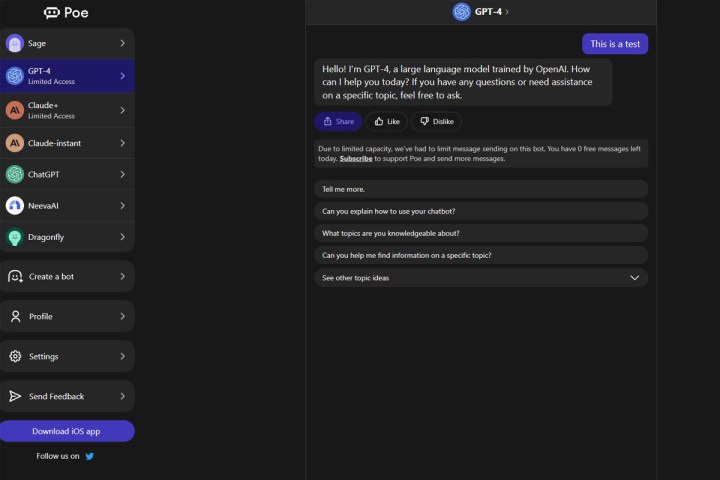Click the thumbs-up icon
This screenshot has width=720, height=480.
379,121
